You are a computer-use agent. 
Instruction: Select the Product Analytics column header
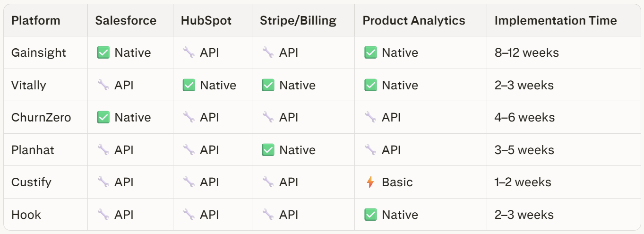point(414,20)
